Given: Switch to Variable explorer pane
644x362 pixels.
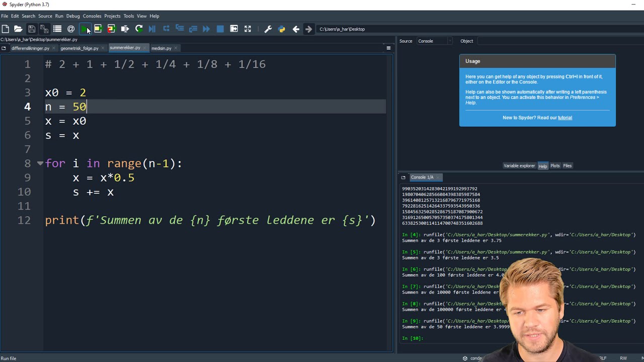Looking at the screenshot, I should [x=519, y=166].
